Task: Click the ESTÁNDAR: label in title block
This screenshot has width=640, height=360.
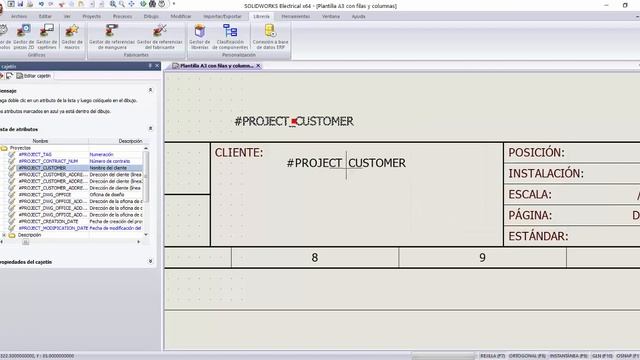Action: [538, 236]
